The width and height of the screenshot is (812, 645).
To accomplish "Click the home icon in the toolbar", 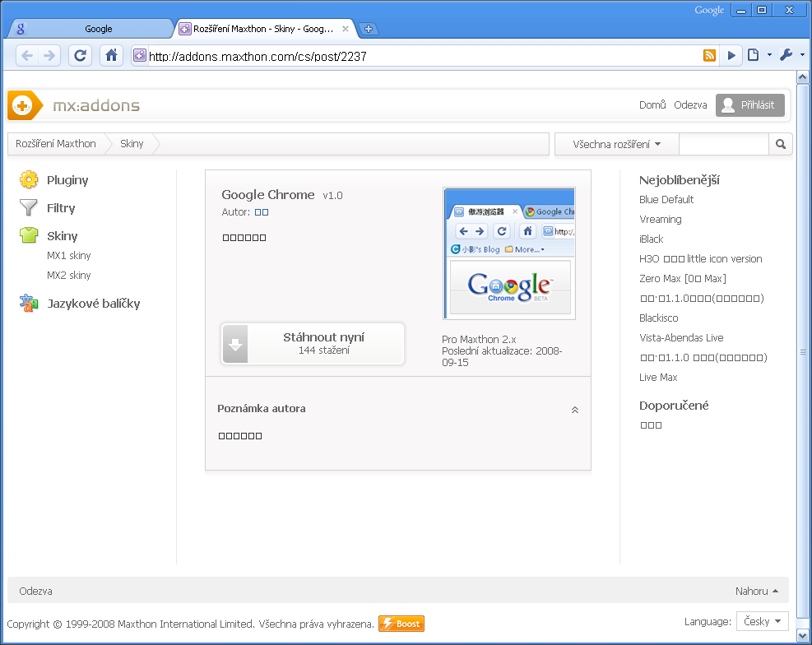I will pyautogui.click(x=110, y=54).
